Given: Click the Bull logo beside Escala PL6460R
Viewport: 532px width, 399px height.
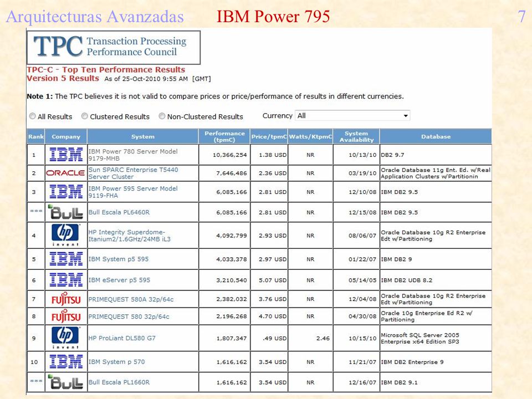Looking at the screenshot, I should pyautogui.click(x=65, y=212).
